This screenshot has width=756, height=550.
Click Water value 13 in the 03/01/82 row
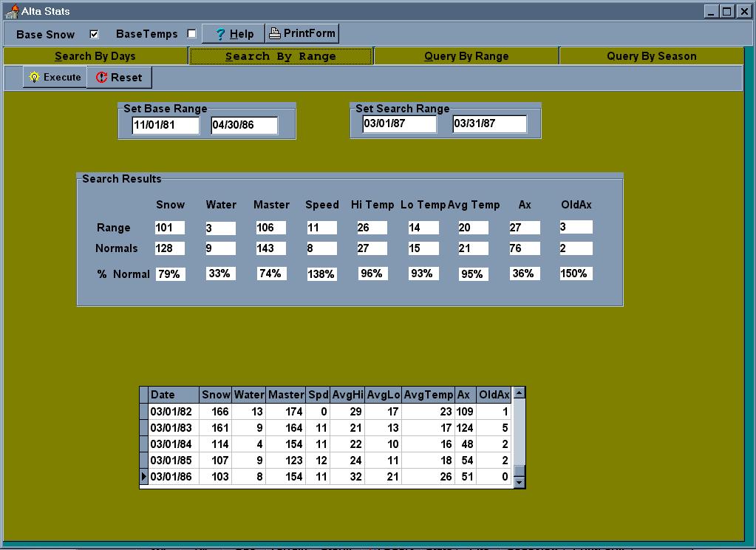pyautogui.click(x=249, y=412)
